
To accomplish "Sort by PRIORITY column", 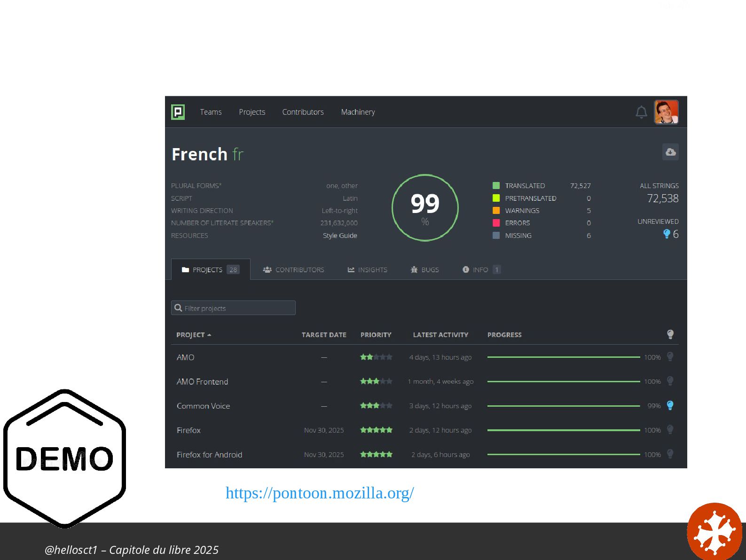I will coord(376,335).
